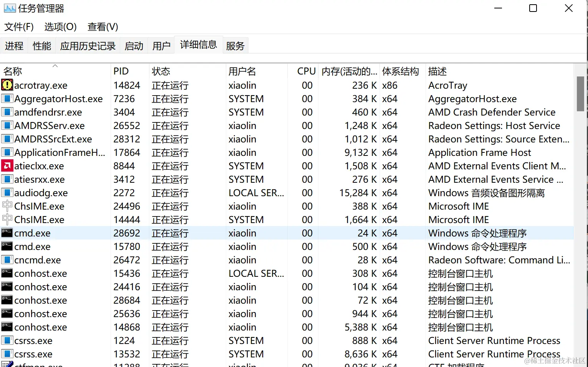
Task: Click the Application Frame Host description
Action: [x=480, y=152]
